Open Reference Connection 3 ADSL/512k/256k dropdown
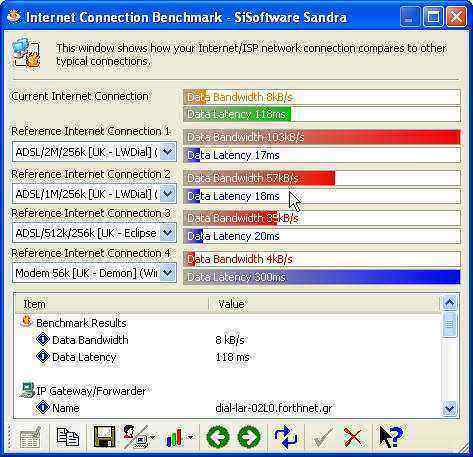The image size is (473, 457). point(168,233)
